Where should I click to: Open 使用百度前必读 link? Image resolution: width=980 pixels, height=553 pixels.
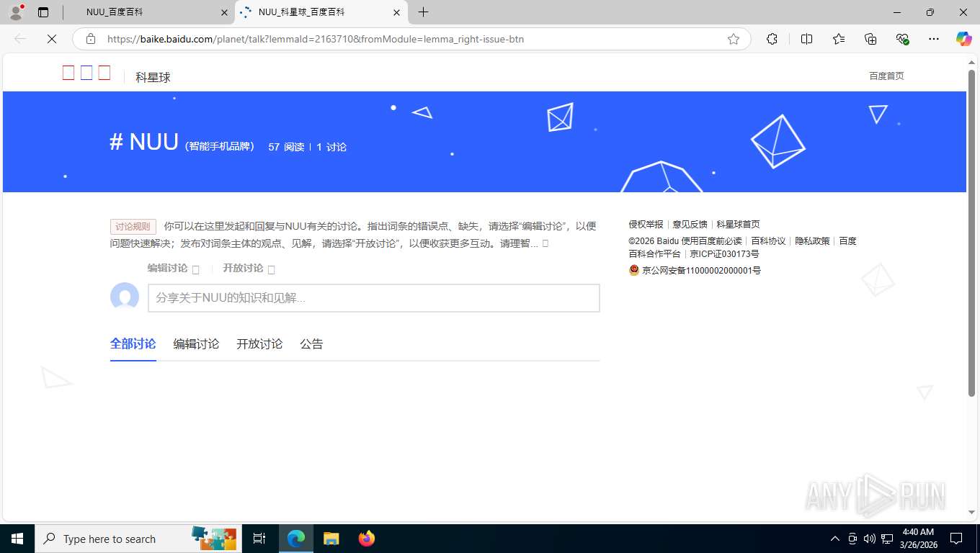coord(711,241)
